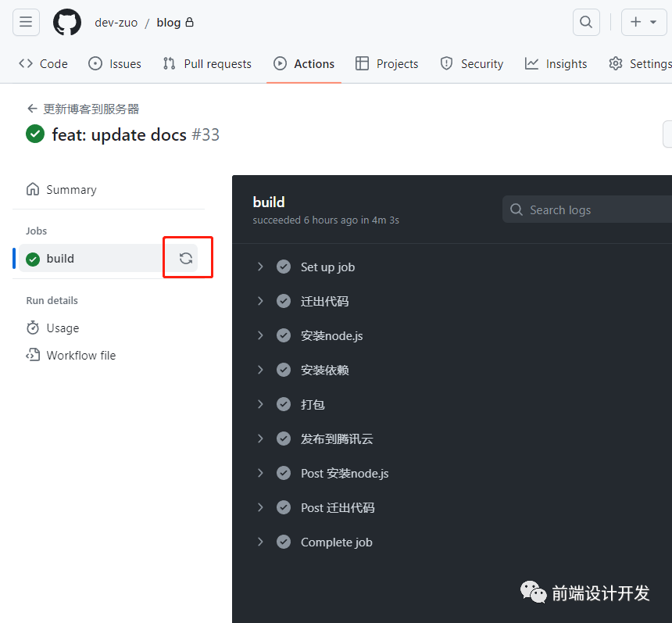
Task: Click the 安装依赖 step label
Action: [x=325, y=370]
